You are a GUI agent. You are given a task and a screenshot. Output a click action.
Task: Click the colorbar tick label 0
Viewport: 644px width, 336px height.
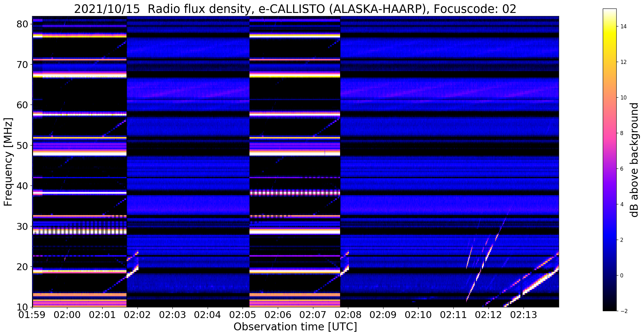tap(622, 276)
